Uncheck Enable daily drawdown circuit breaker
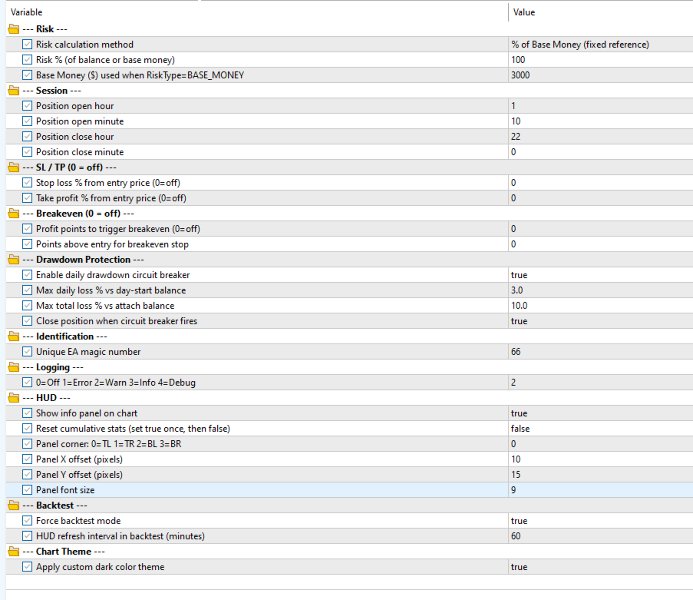Screen dimensions: 693x600 click(x=26, y=275)
